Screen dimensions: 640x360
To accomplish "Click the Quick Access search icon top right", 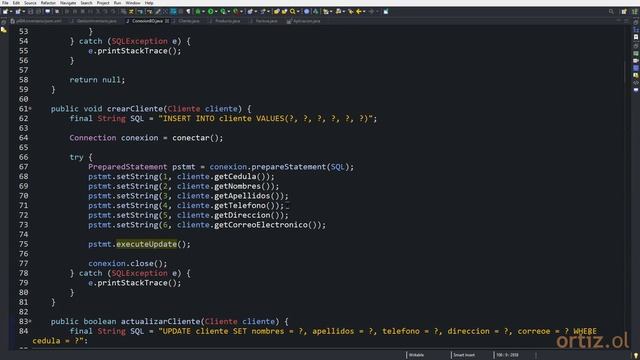I will coord(611,11).
